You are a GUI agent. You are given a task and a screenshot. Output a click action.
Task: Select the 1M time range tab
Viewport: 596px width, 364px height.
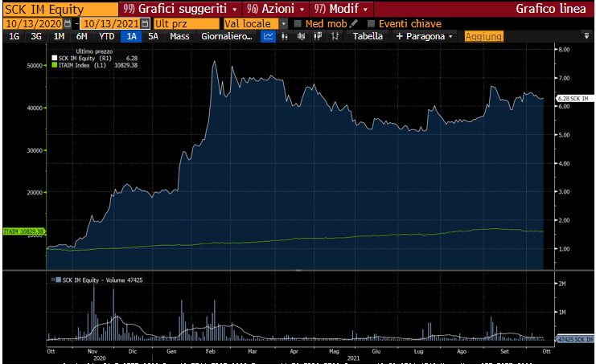(59, 36)
